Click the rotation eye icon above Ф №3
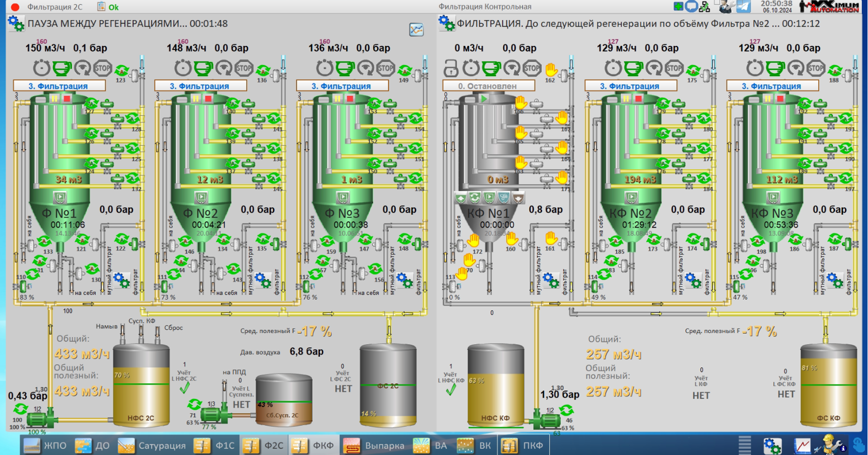The height and width of the screenshot is (455, 868). pos(366,68)
